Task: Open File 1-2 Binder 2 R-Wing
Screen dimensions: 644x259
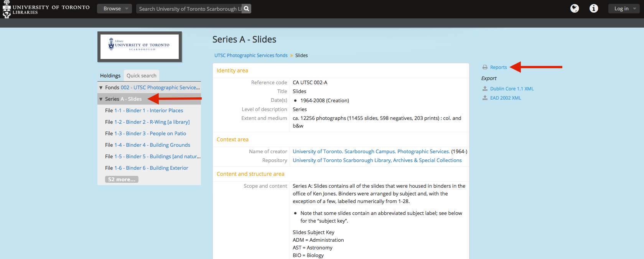Action: [152, 122]
